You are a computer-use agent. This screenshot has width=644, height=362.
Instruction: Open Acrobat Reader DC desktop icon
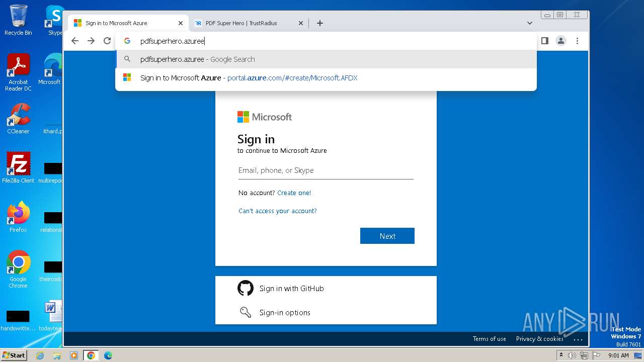click(18, 73)
